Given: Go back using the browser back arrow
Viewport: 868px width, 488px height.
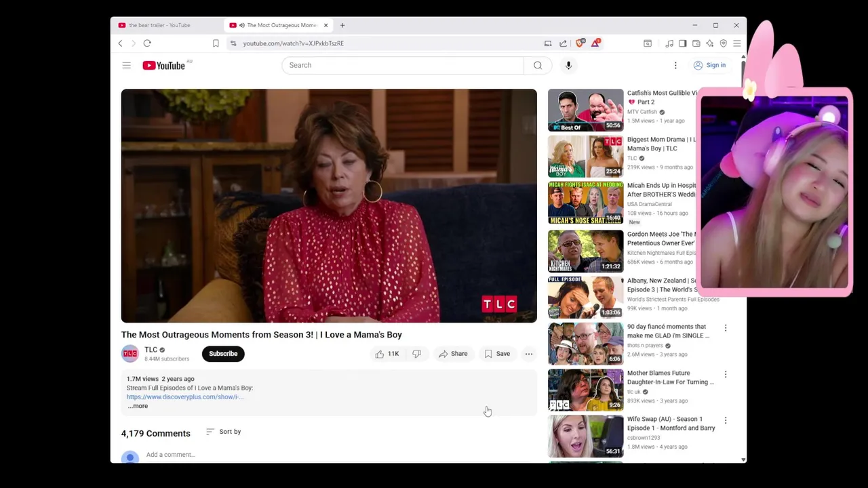Looking at the screenshot, I should point(120,43).
